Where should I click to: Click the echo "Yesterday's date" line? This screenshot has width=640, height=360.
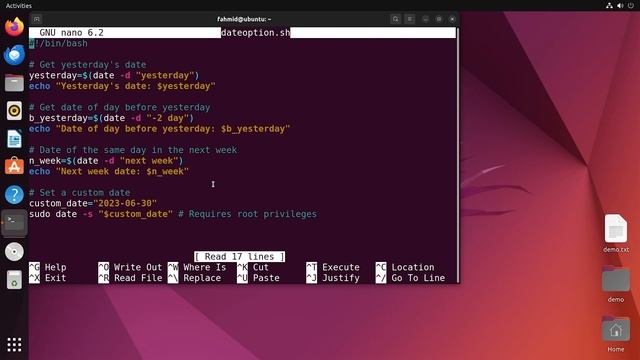(x=122, y=86)
